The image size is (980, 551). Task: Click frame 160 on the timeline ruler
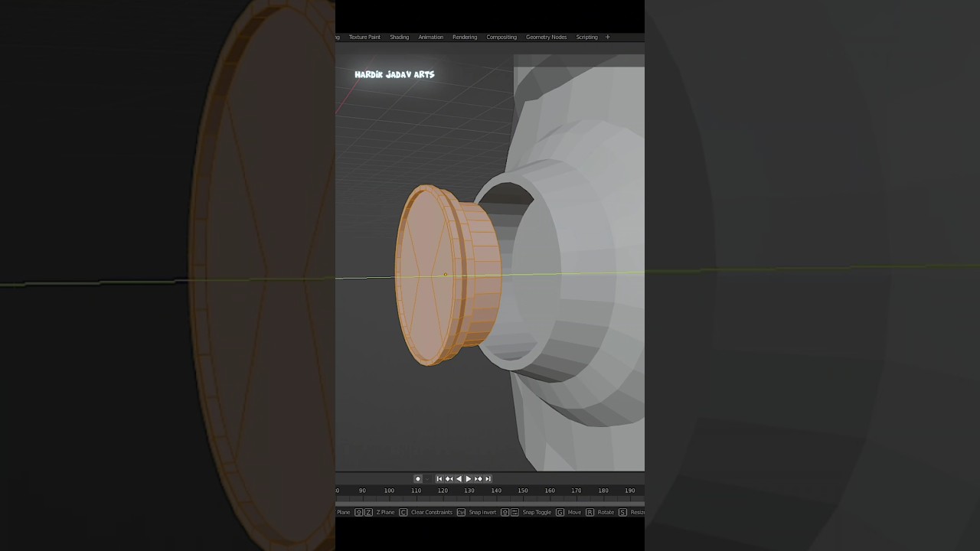click(550, 491)
